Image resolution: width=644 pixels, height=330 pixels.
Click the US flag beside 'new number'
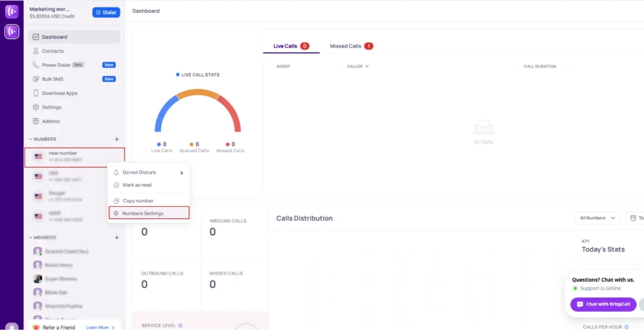point(38,157)
